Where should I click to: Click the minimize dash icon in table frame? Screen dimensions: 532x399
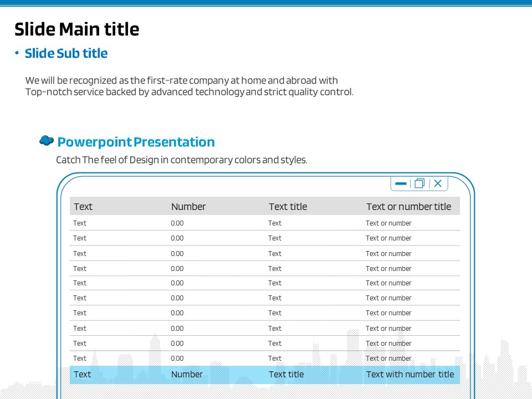point(401,183)
